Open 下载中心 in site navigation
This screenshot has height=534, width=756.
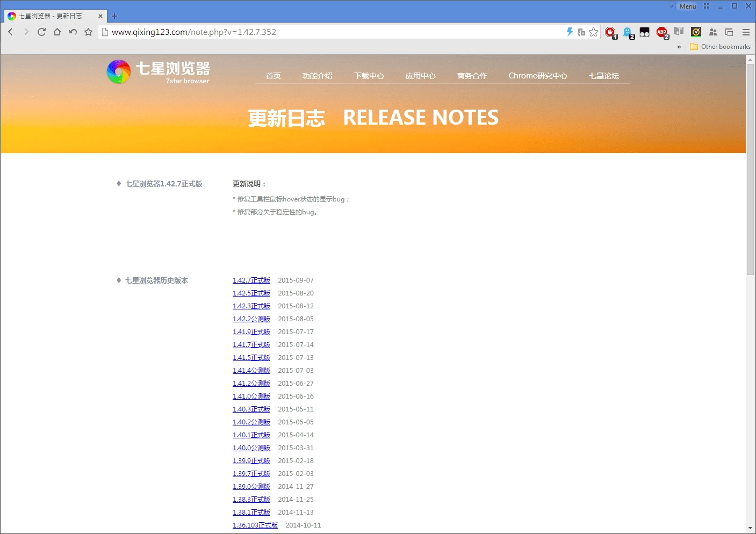(369, 76)
